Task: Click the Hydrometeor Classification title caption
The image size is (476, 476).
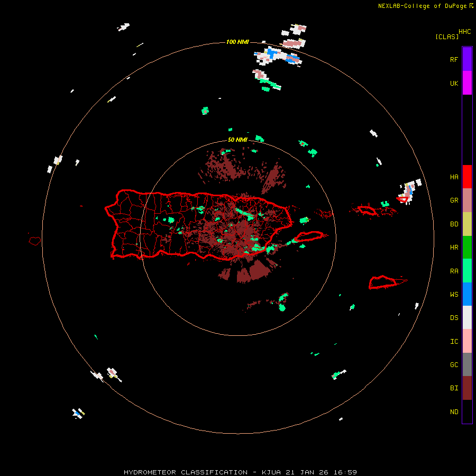Action: pyautogui.click(x=240, y=472)
